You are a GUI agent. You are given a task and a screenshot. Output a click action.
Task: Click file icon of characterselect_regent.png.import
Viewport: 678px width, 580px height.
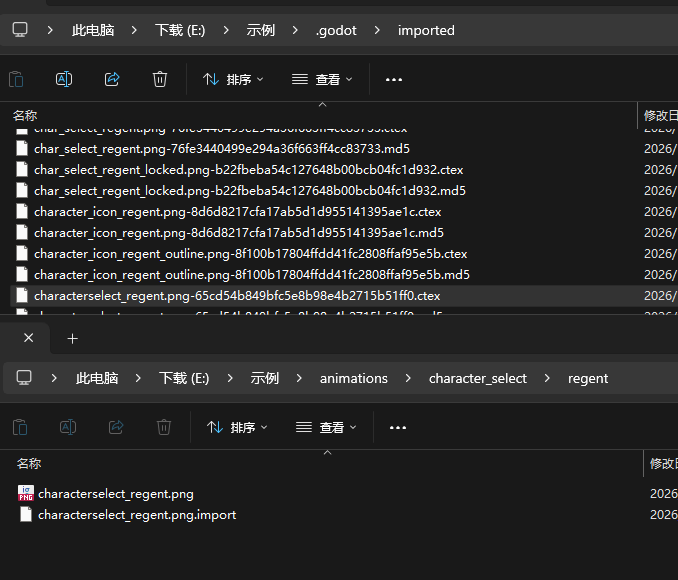tap(26, 515)
